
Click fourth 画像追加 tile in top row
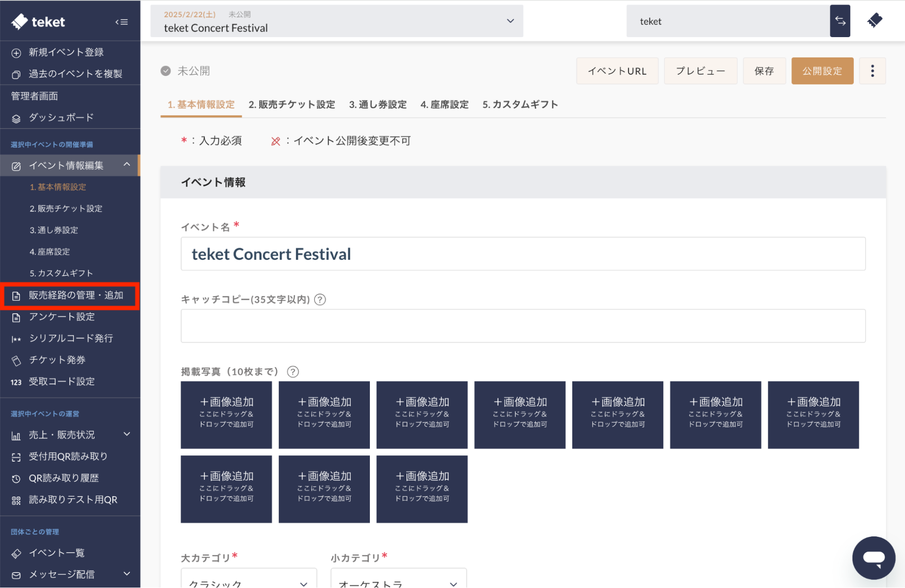520,415
